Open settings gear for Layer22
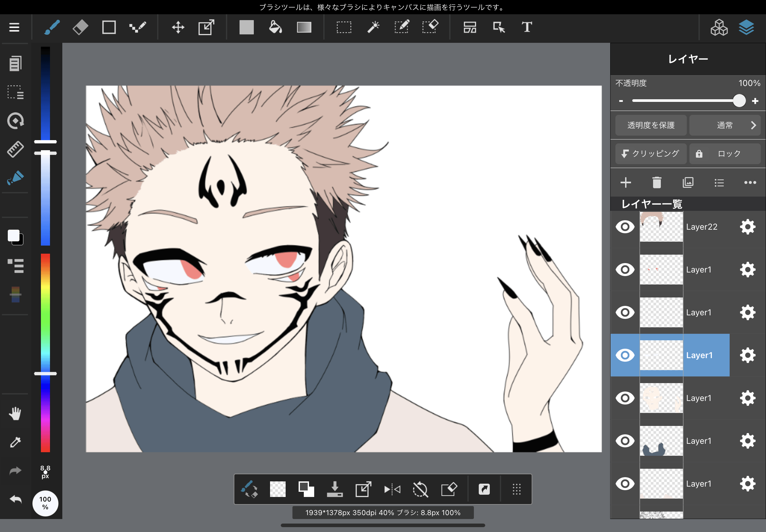This screenshot has width=766, height=532. coord(747,227)
